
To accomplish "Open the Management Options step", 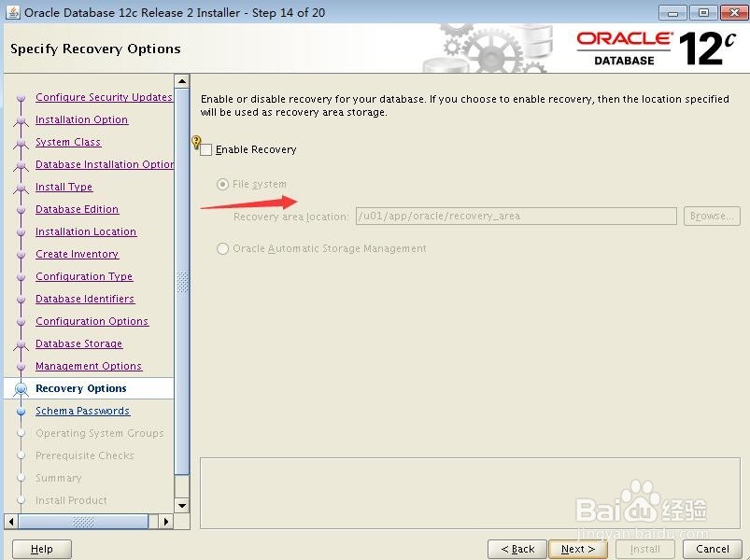I will (x=89, y=367).
